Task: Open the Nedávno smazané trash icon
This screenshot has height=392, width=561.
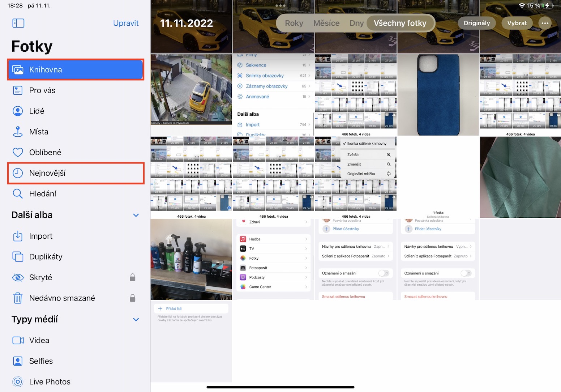Action: (18, 298)
